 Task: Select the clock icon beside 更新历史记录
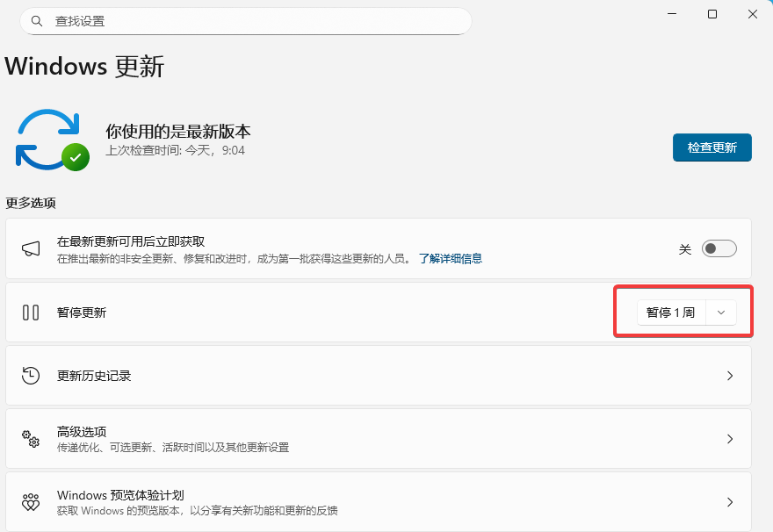pyautogui.click(x=31, y=375)
